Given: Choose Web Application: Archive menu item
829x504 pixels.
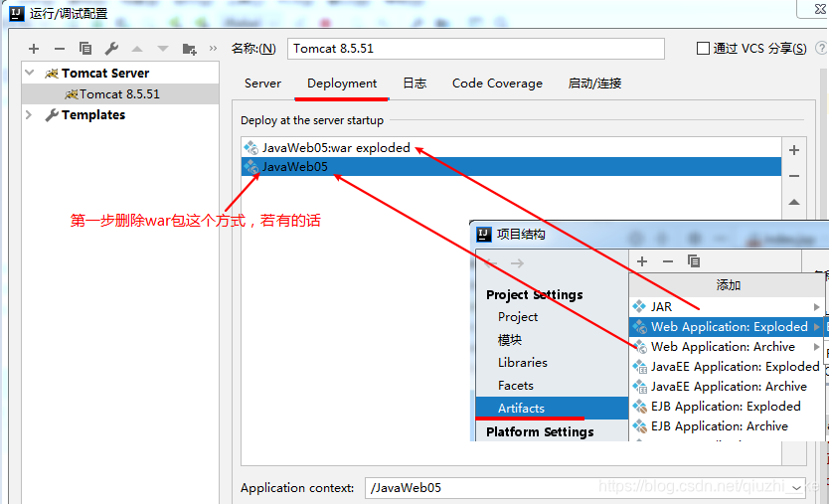Looking at the screenshot, I should click(727, 347).
